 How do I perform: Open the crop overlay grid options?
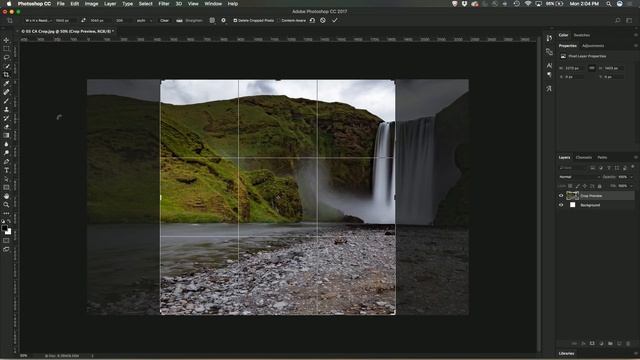click(x=212, y=20)
